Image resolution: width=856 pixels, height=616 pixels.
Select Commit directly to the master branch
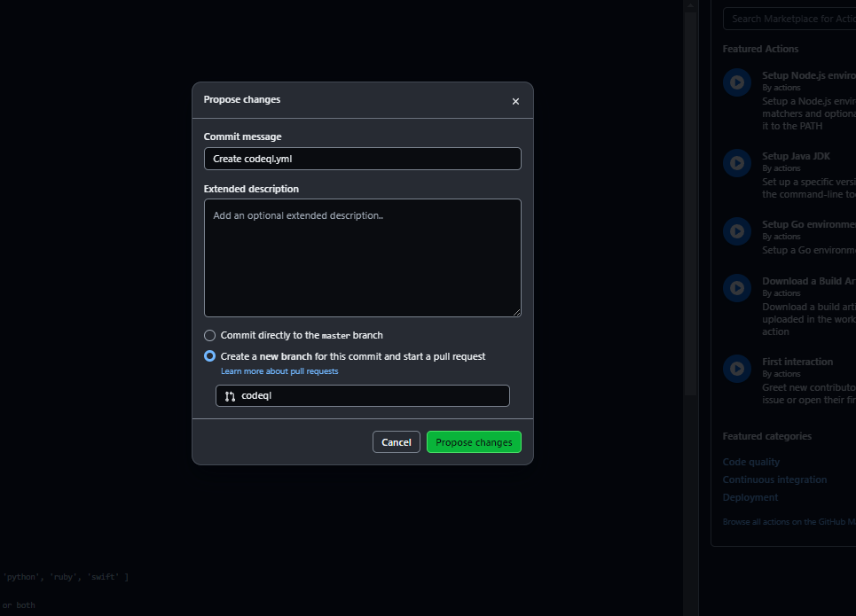click(x=209, y=336)
